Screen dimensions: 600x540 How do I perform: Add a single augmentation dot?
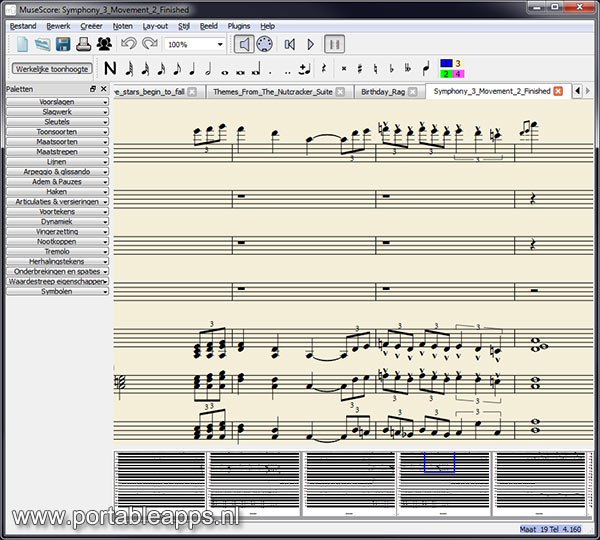[271, 72]
